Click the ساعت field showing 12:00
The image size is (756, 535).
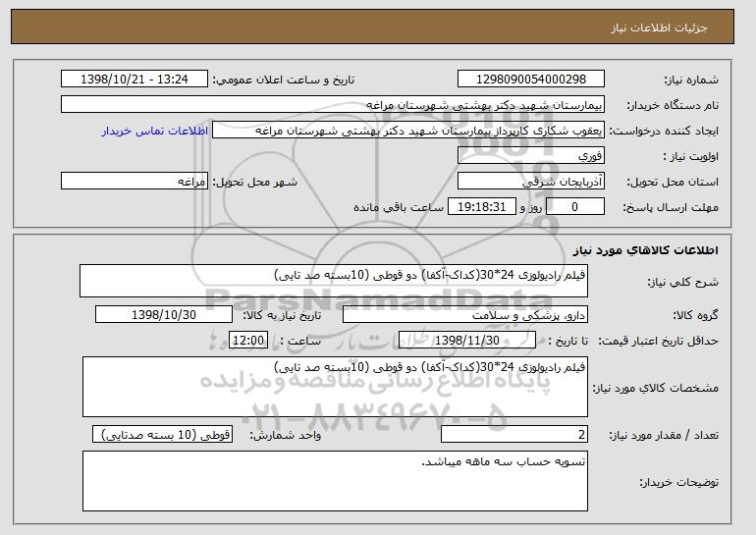coord(246,341)
